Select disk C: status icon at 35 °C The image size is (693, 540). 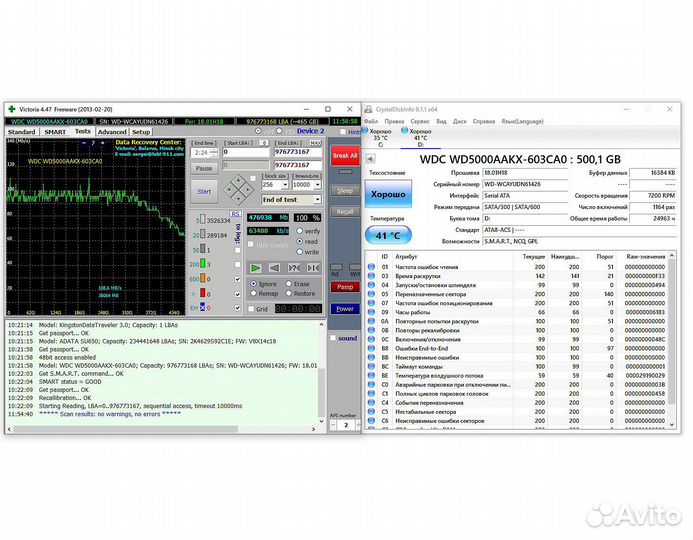pyautogui.click(x=365, y=131)
